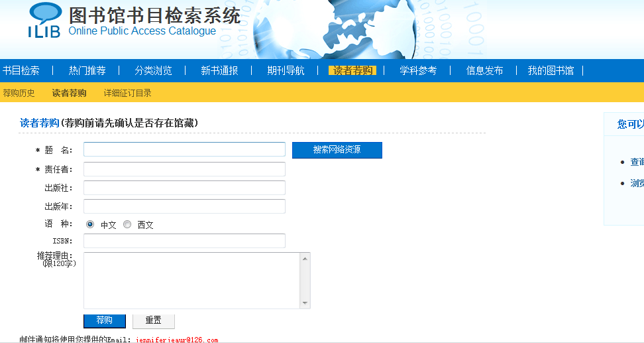644x343 pixels.
Task: Go to 信息发布 section
Action: click(x=484, y=70)
